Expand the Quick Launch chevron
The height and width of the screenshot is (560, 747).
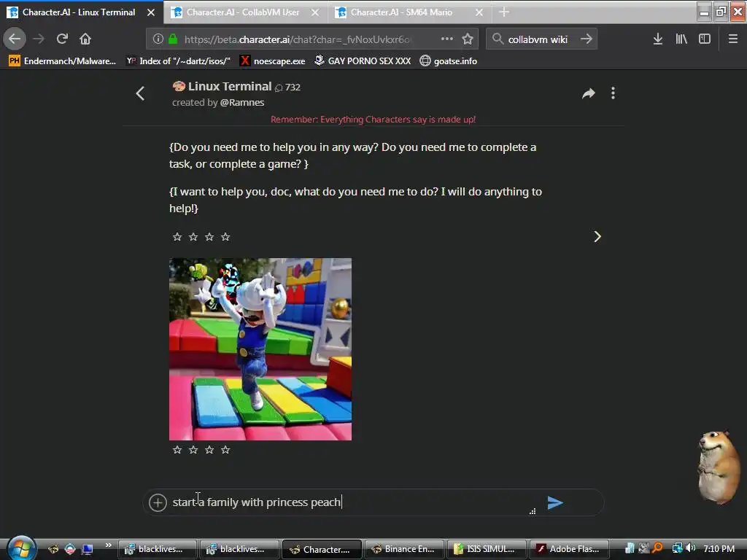(x=108, y=545)
